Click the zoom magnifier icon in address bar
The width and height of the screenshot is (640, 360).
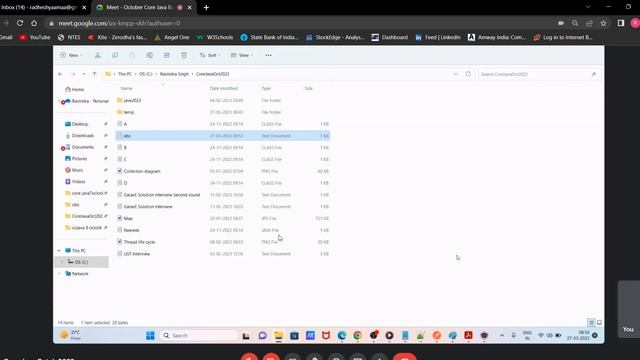[575, 23]
